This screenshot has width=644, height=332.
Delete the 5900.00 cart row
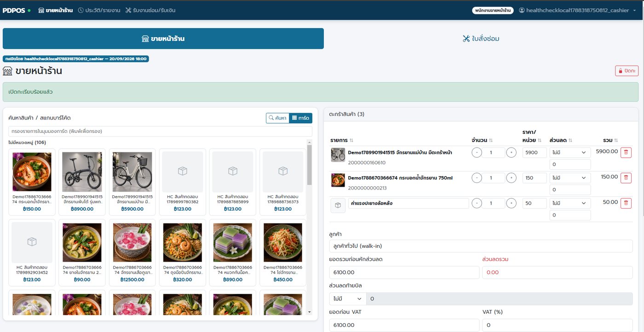[x=626, y=153]
